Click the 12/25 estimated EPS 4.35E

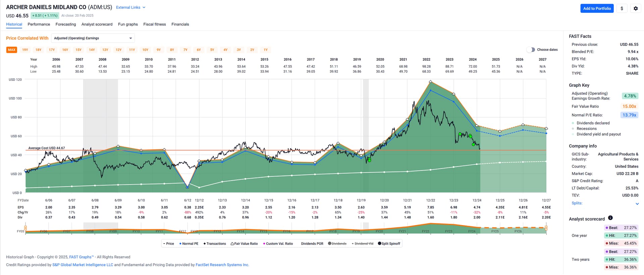(x=500, y=207)
